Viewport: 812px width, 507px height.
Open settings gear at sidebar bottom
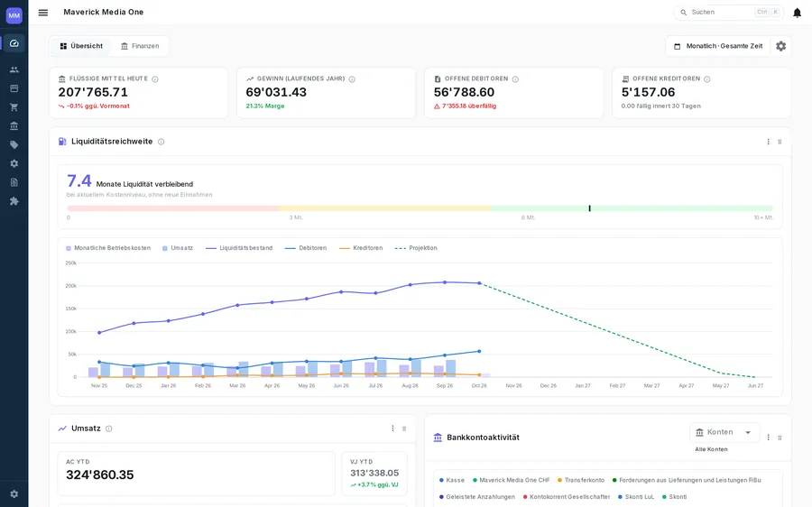(x=14, y=494)
